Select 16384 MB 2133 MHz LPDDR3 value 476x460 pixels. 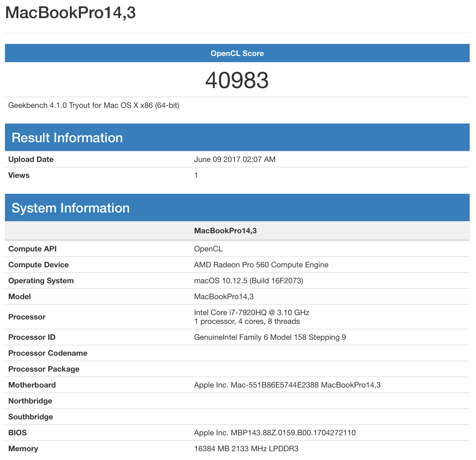pos(246,449)
